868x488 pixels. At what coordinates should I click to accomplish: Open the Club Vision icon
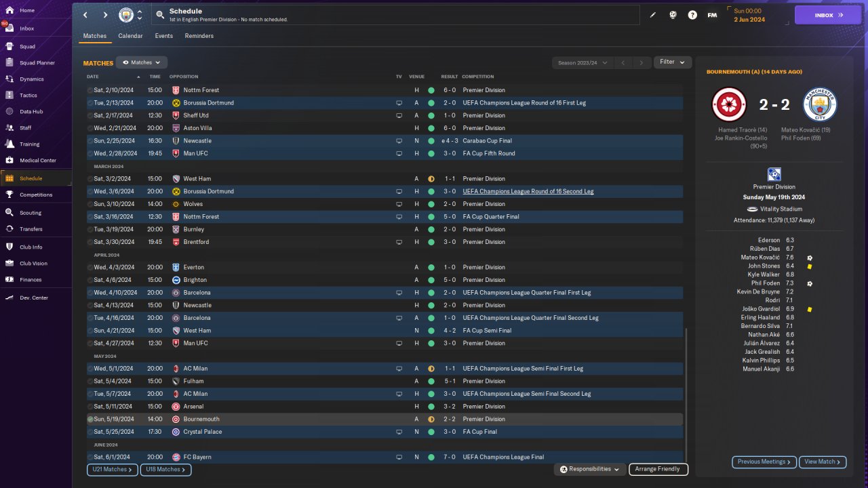[9, 263]
